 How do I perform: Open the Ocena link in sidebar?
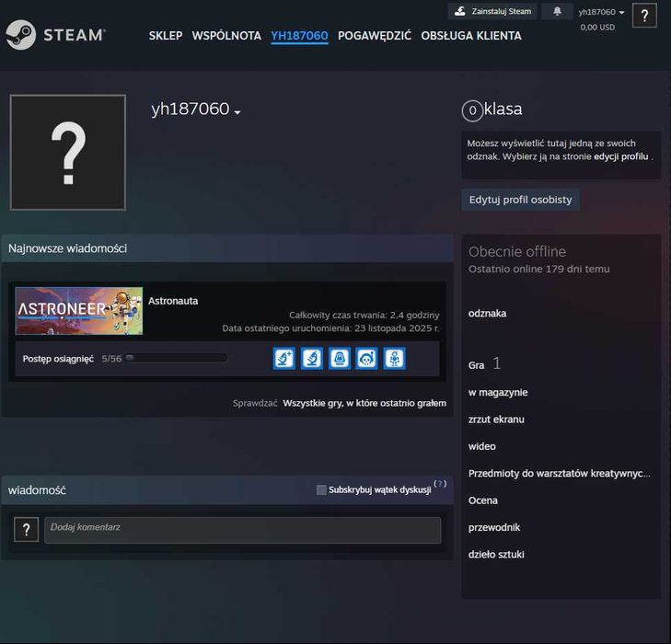[x=482, y=500]
